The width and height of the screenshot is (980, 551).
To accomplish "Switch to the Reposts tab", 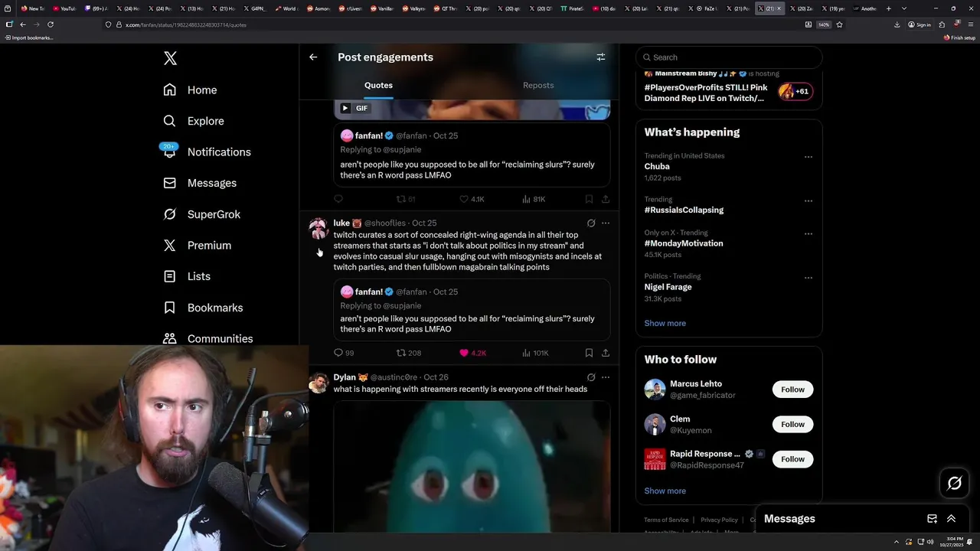I will [x=538, y=85].
